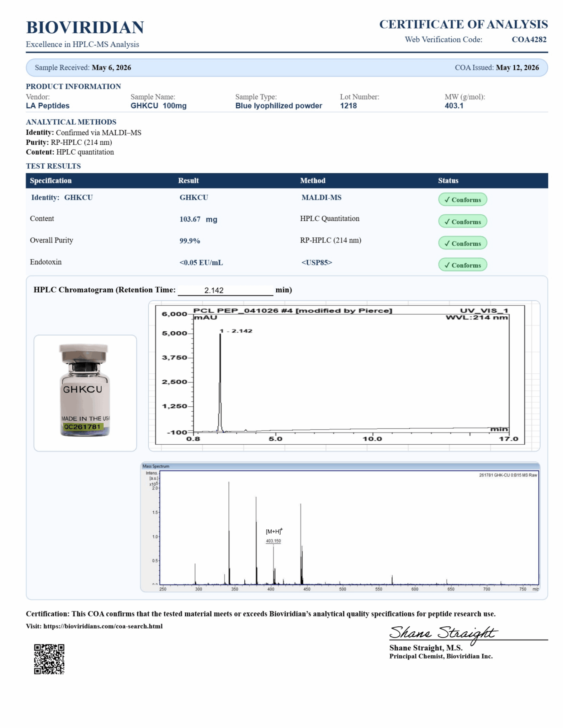Select the GHKCU vial photo thumbnail
The width and height of the screenshot is (563, 728).
[x=85, y=393]
